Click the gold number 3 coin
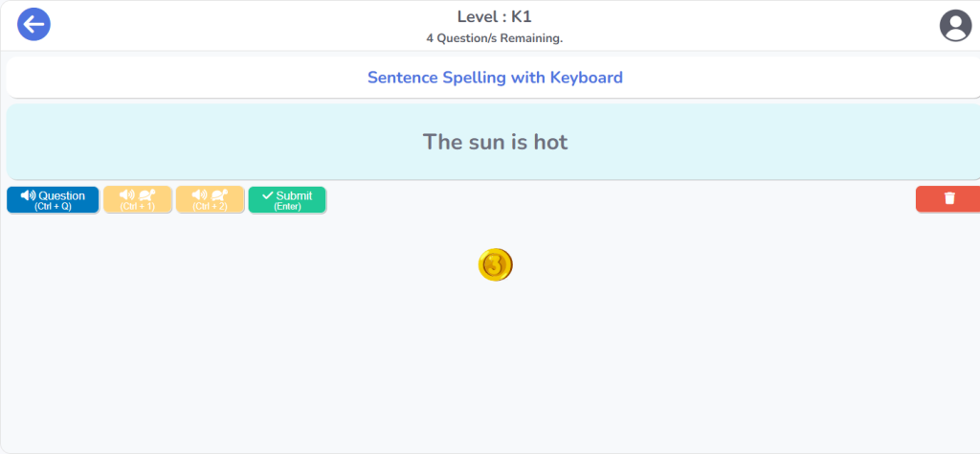The image size is (980, 454). tap(495, 264)
